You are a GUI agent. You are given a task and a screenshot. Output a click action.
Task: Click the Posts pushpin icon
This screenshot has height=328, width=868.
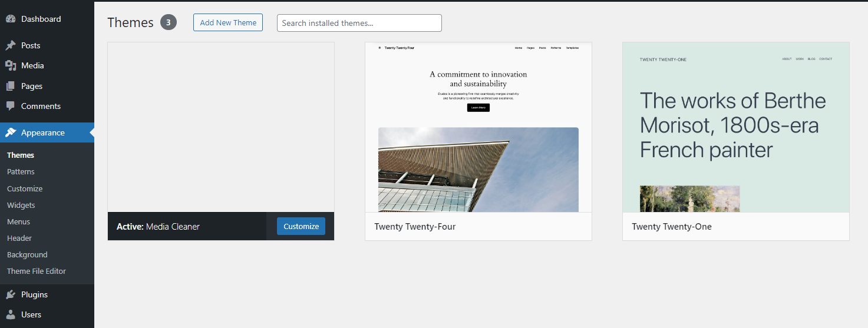(x=11, y=45)
